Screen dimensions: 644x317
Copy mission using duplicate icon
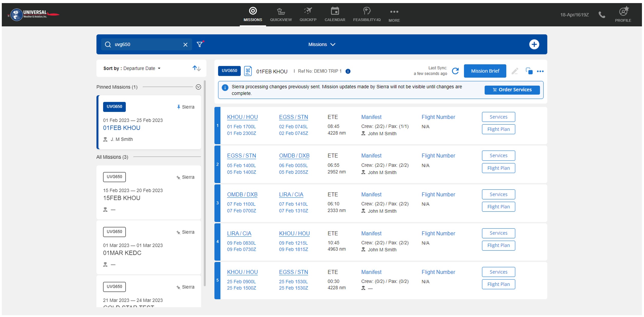(529, 71)
